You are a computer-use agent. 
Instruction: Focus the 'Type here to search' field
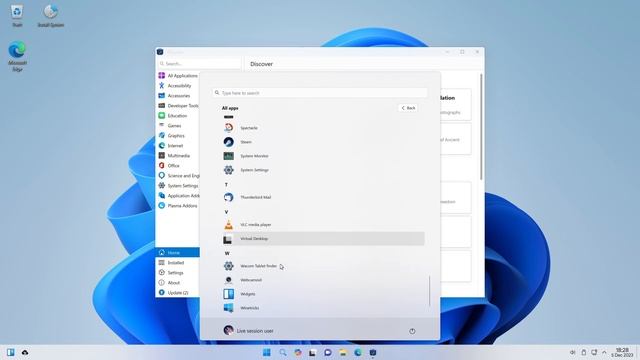320,93
